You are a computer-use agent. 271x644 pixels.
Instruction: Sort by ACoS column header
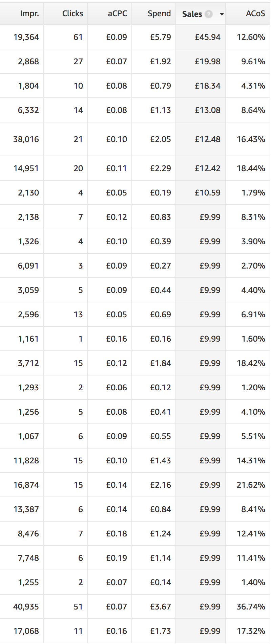255,14
